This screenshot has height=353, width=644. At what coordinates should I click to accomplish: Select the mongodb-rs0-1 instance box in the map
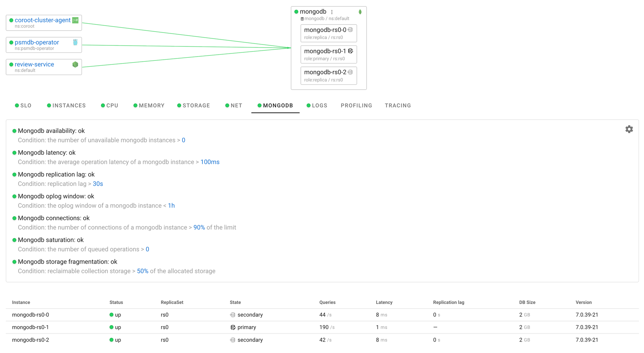coord(329,54)
